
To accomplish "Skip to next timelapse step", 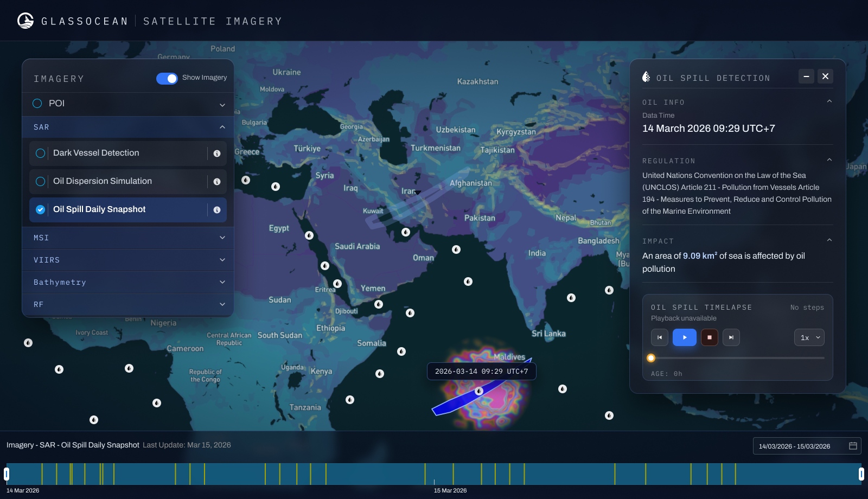I will [x=731, y=337].
